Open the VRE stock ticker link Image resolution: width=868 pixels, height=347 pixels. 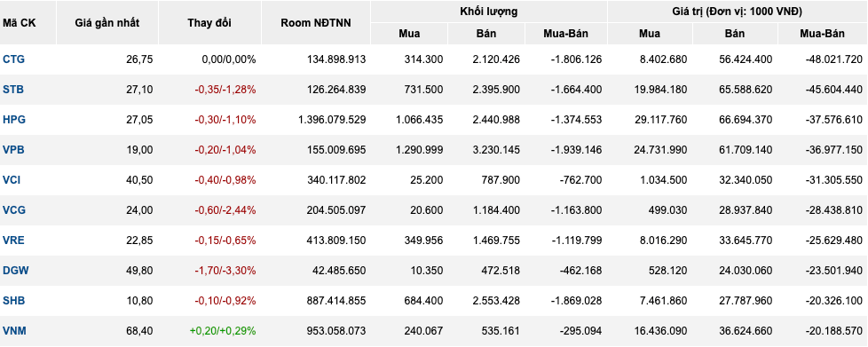point(14,241)
